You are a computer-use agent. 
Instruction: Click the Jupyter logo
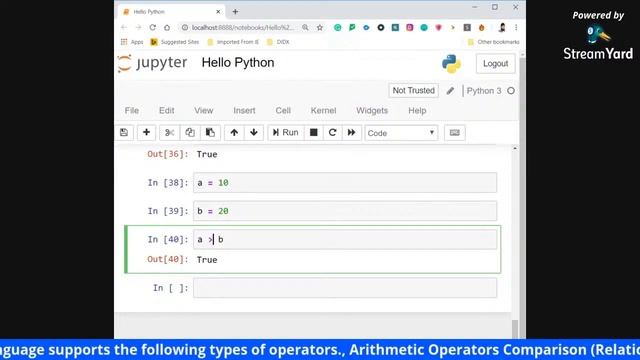152,63
